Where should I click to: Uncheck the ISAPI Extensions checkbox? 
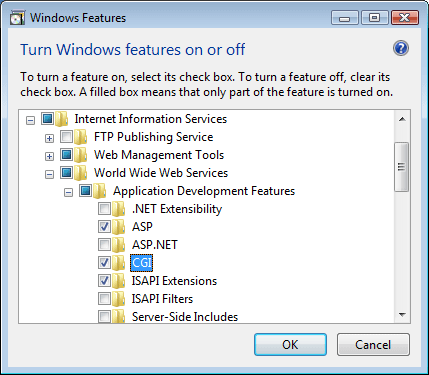[x=104, y=281]
